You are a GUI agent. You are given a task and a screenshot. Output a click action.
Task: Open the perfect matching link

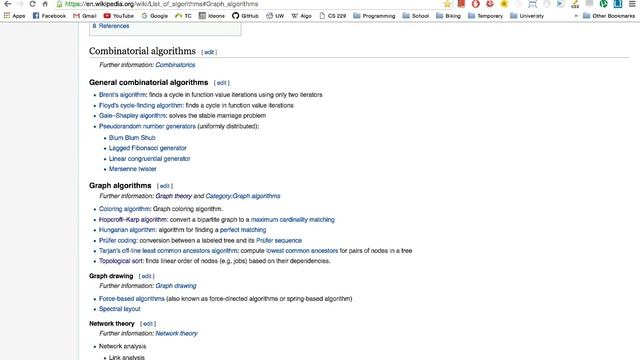(x=243, y=230)
